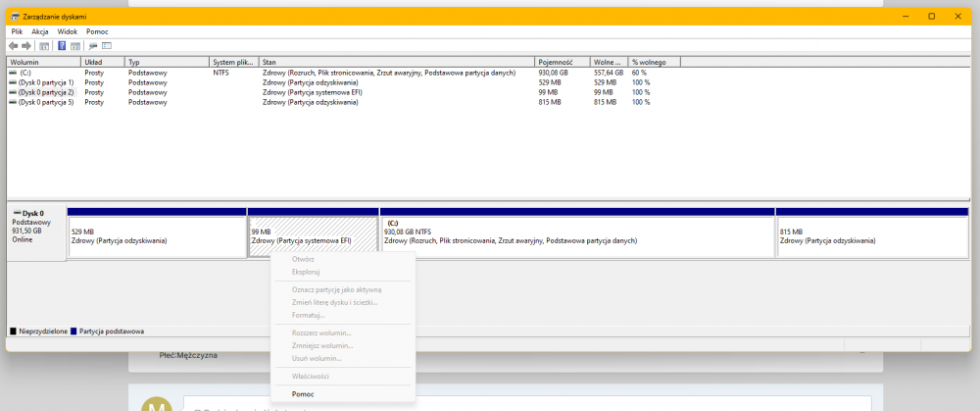Image resolution: width=980 pixels, height=411 pixels.
Task: Choose Pomoc in the context menu
Action: click(305, 393)
